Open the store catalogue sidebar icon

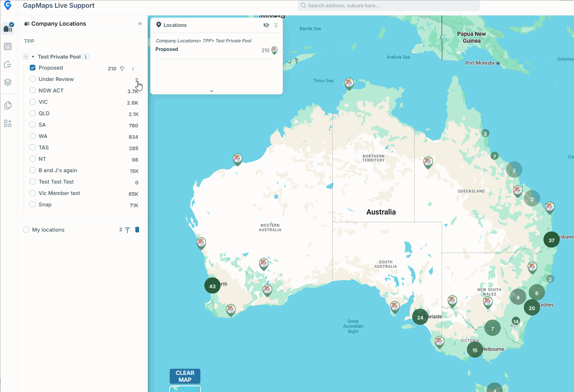tap(8, 46)
